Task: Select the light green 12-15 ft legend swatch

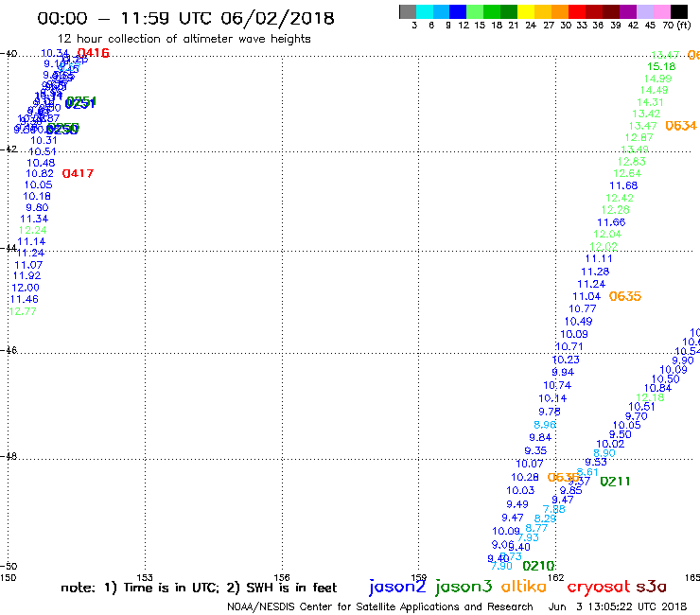Action: pyautogui.click(x=475, y=11)
